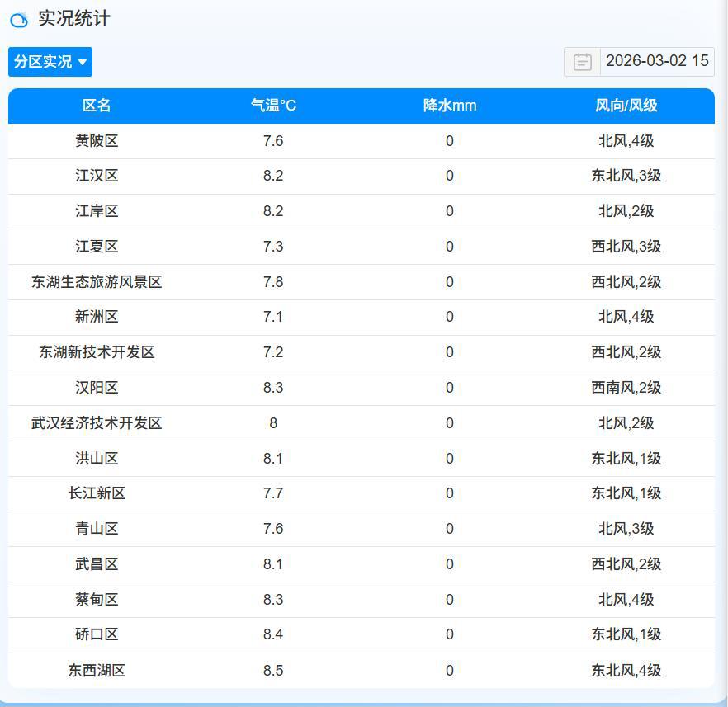Click the precipitation value for 新洲区
The width and height of the screenshot is (728, 707).
coord(449,317)
